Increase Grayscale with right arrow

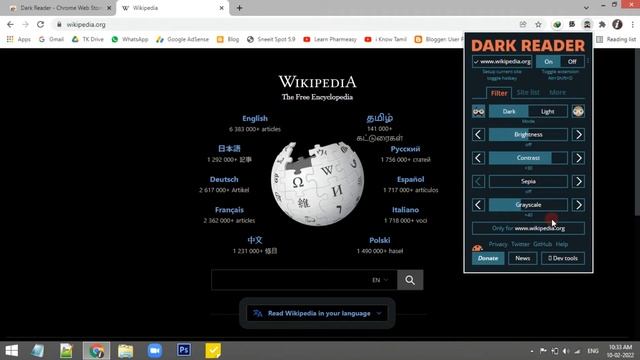[578, 205]
